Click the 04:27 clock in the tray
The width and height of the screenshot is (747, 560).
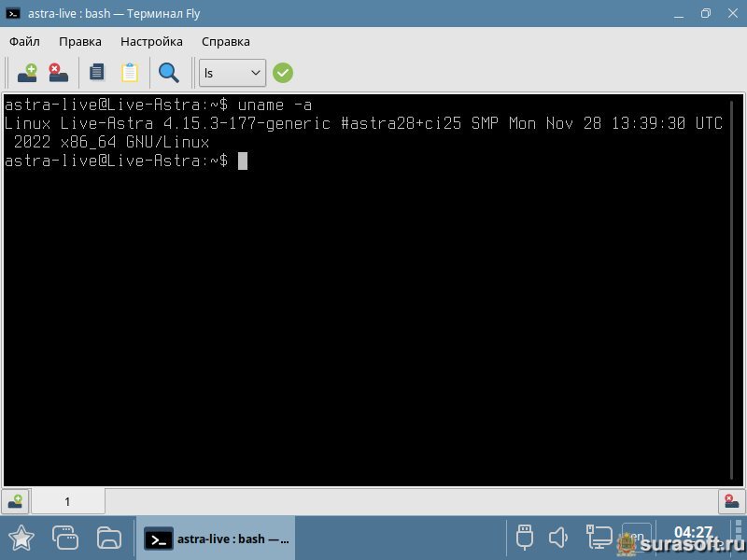click(x=693, y=532)
